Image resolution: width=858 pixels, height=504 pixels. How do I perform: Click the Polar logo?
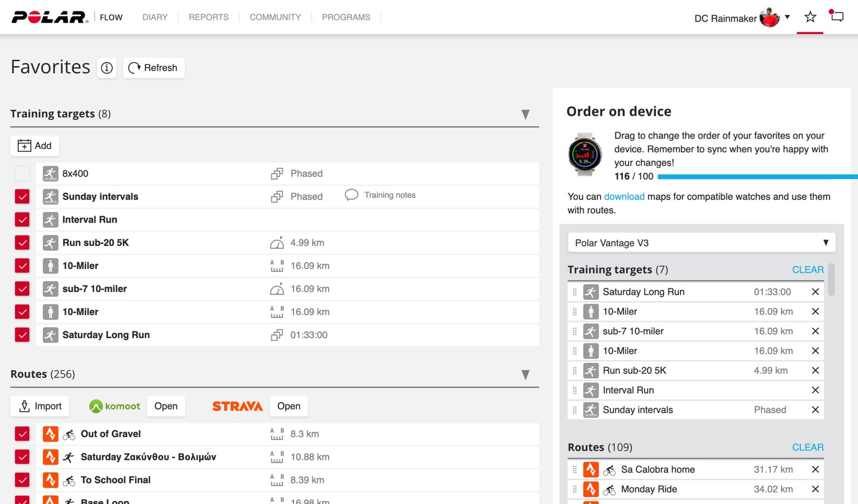coord(50,17)
